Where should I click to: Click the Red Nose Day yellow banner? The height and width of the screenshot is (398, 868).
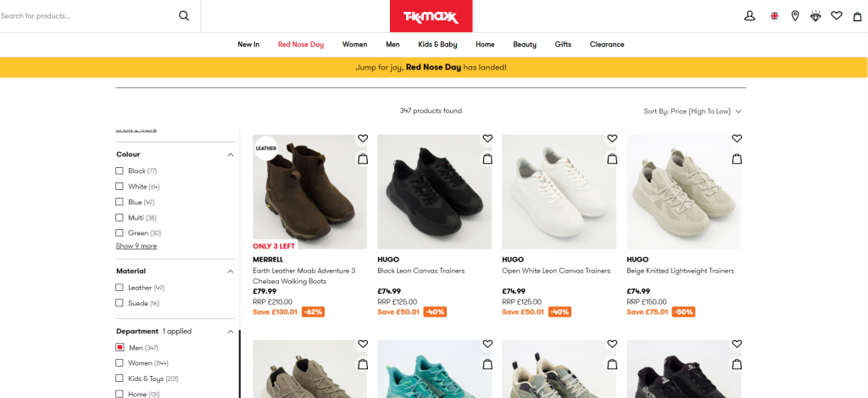click(x=434, y=67)
